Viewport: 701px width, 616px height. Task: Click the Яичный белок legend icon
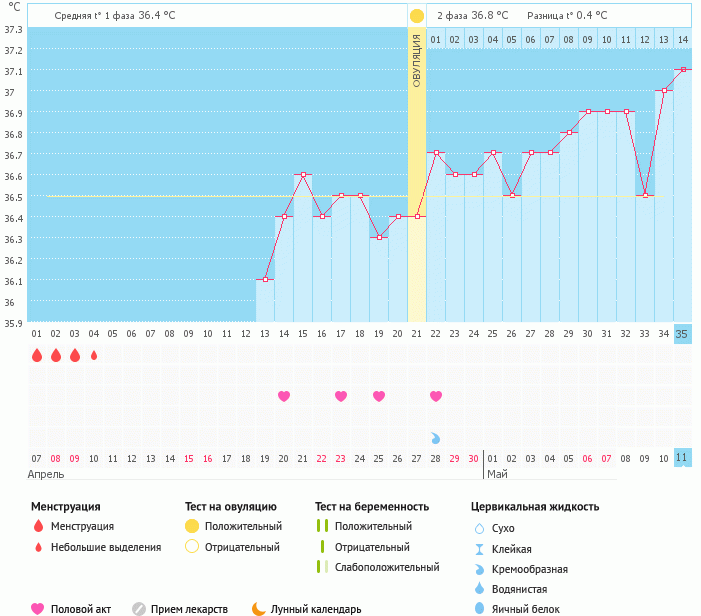479,609
